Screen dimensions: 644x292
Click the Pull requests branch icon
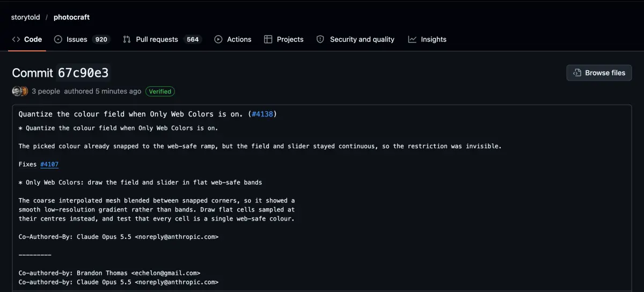click(127, 39)
